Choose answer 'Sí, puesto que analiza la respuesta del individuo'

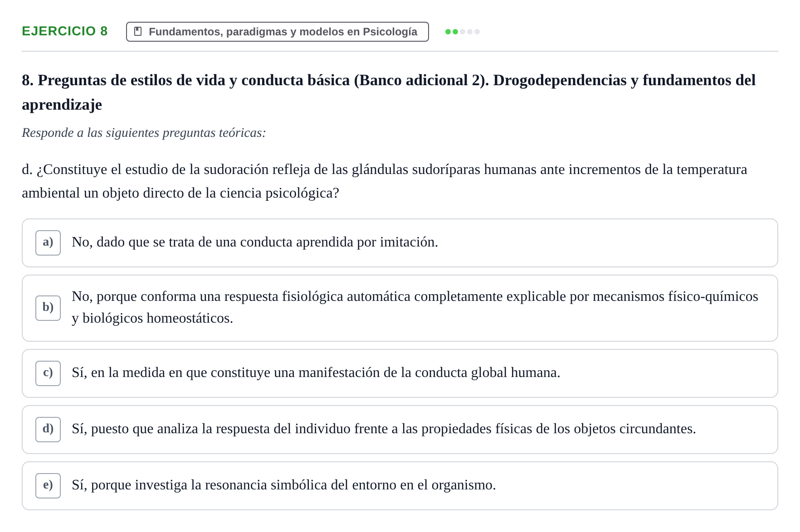(x=400, y=430)
